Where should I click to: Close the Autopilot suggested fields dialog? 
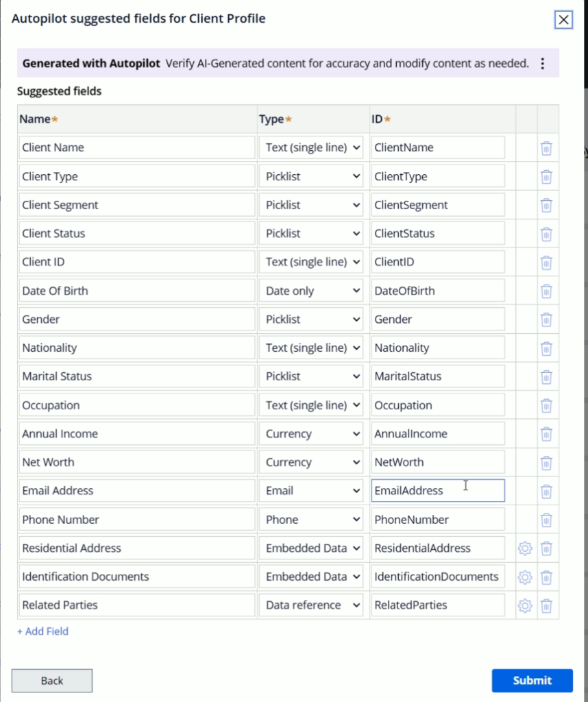(563, 20)
